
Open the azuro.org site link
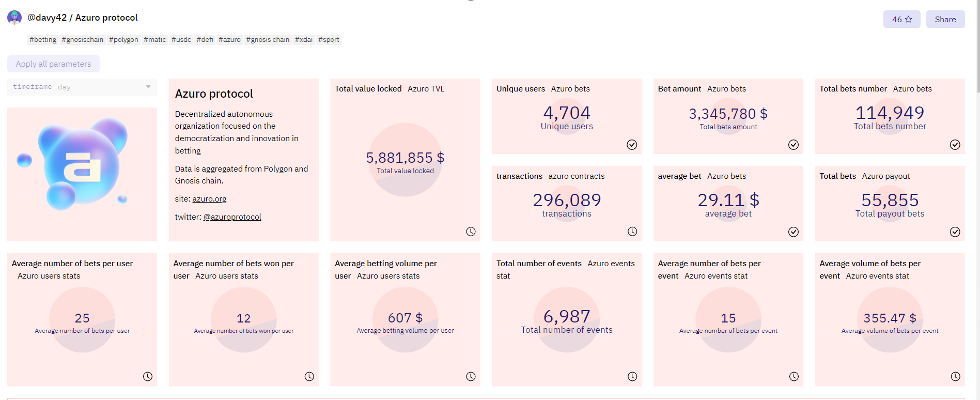click(209, 199)
